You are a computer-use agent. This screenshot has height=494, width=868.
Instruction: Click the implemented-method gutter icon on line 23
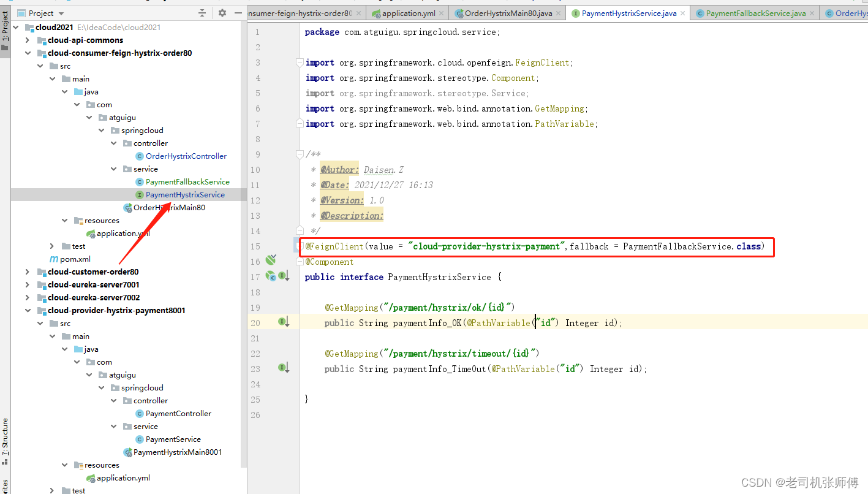pos(284,368)
